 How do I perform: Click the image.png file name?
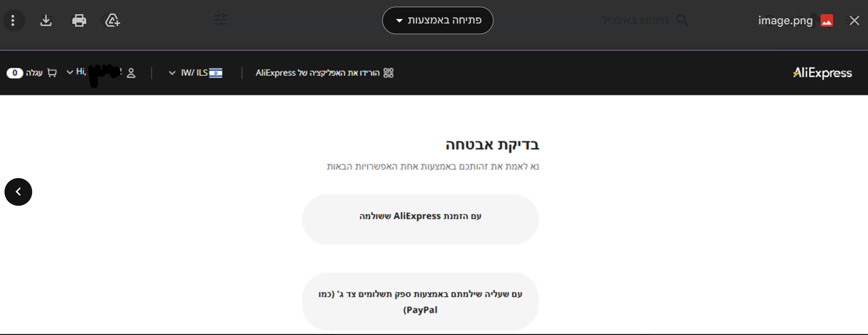pos(785,21)
